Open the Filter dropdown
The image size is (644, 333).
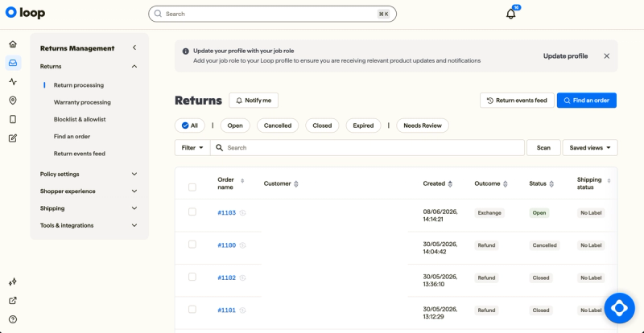pos(192,148)
